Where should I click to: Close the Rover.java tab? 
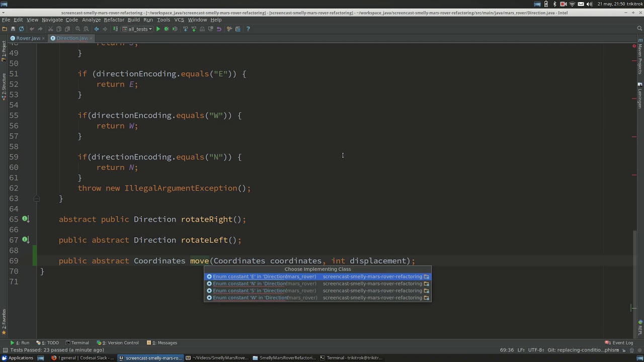(44, 38)
